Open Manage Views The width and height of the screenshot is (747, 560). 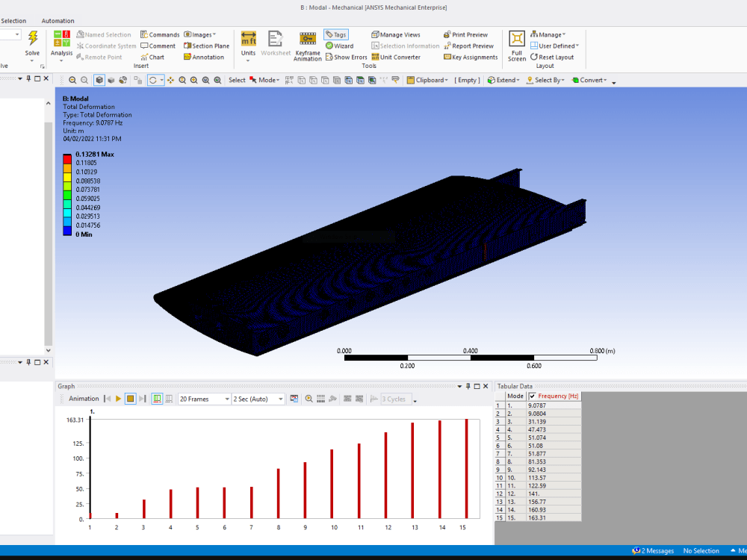(396, 35)
